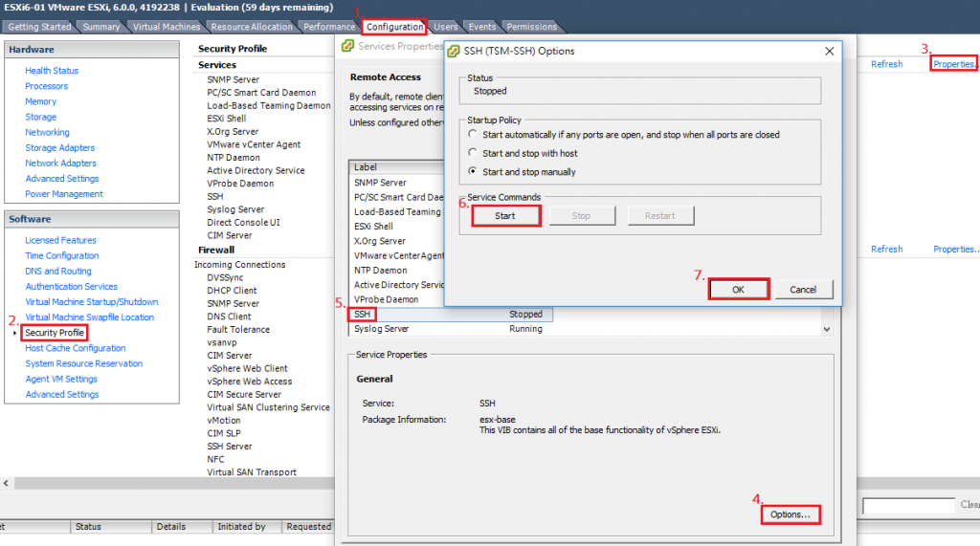The height and width of the screenshot is (546, 980).
Task: Click the horizontal scrollbar left arrow
Action: tap(7, 484)
